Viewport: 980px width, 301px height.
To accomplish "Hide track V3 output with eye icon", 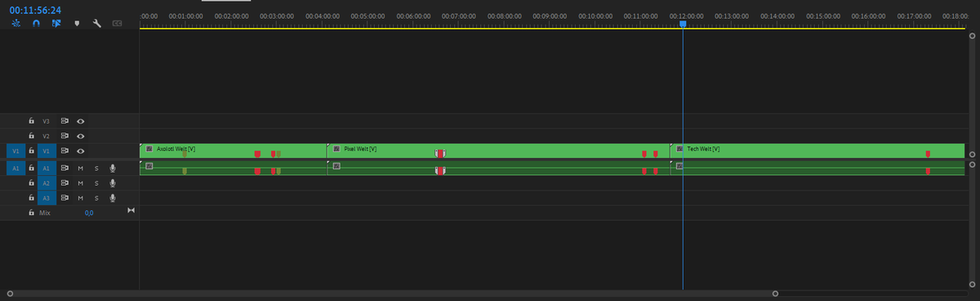I will (x=81, y=120).
